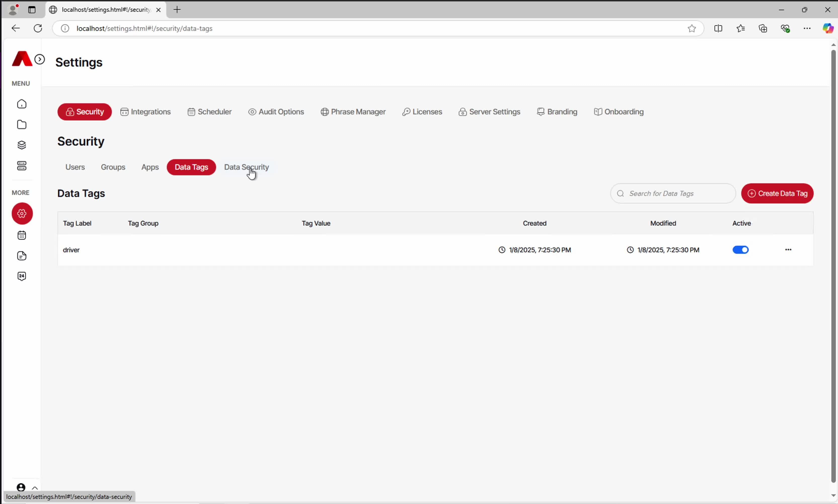Screen dimensions: 838x504
Task: Switch to the Data Security tab
Action: [x=246, y=167]
